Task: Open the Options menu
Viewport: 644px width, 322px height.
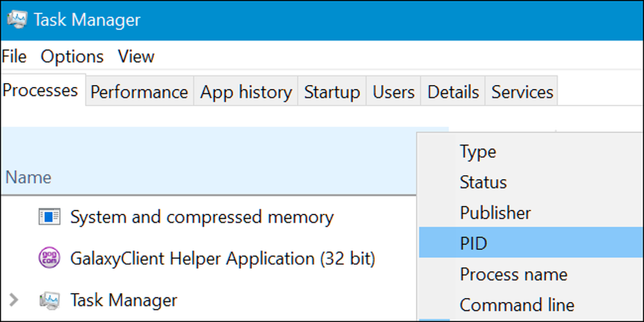Action: coord(72,57)
